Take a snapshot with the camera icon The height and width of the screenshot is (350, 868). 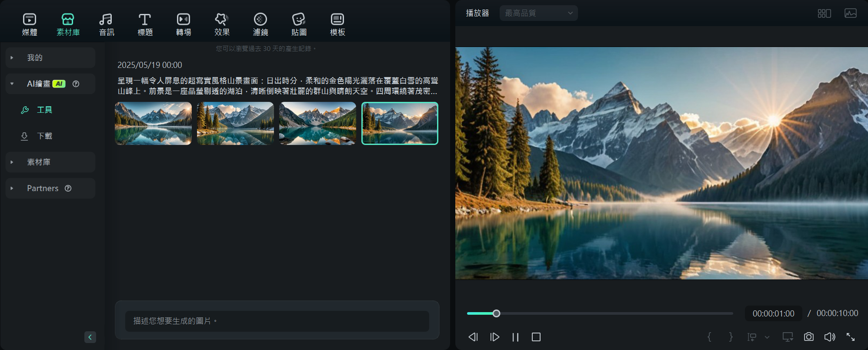pos(809,337)
